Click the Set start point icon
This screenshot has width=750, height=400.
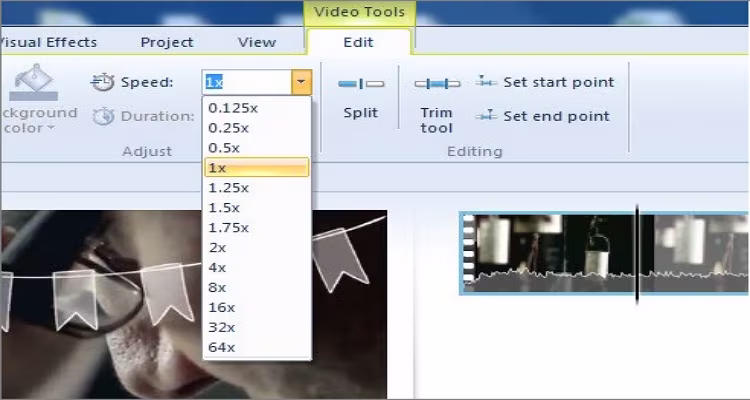486,82
